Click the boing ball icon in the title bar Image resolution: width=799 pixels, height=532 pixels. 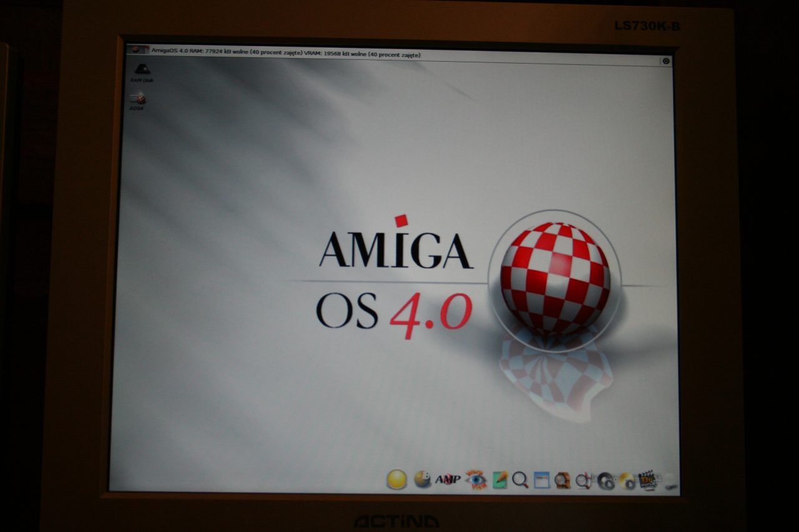(x=137, y=50)
